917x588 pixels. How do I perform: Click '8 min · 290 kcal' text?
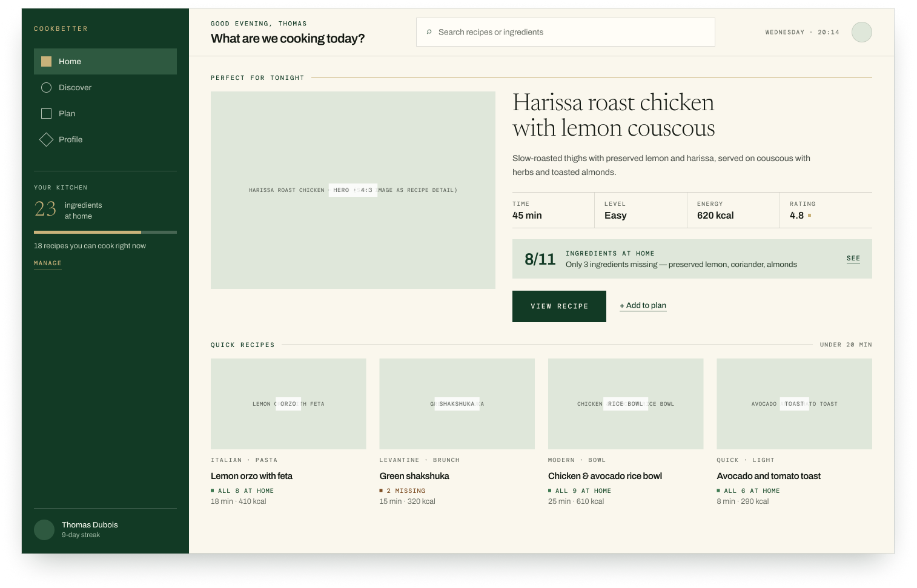point(743,501)
